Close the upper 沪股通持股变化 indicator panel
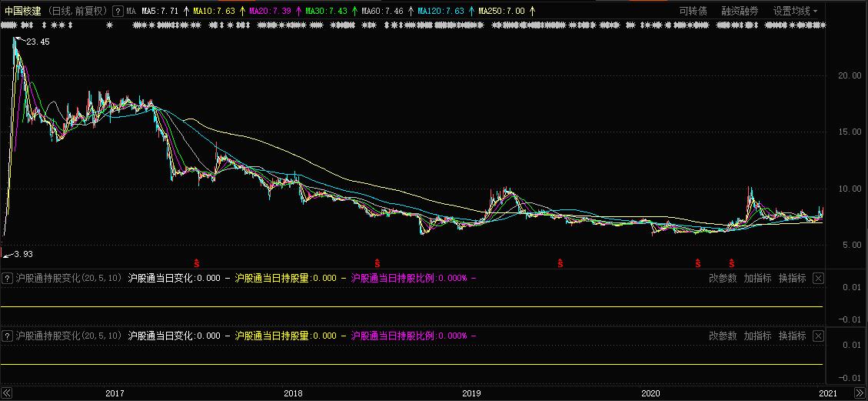Viewport: 868px width, 401px height. [819, 278]
